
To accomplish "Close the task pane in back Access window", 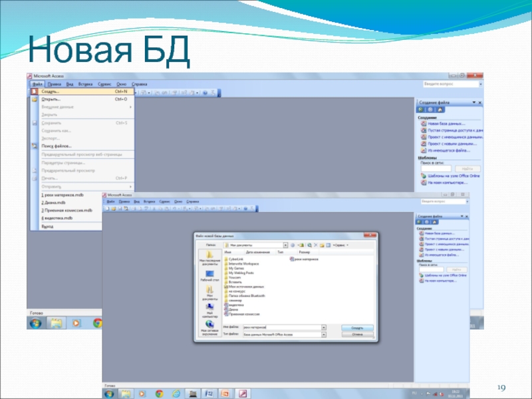I will point(479,102).
